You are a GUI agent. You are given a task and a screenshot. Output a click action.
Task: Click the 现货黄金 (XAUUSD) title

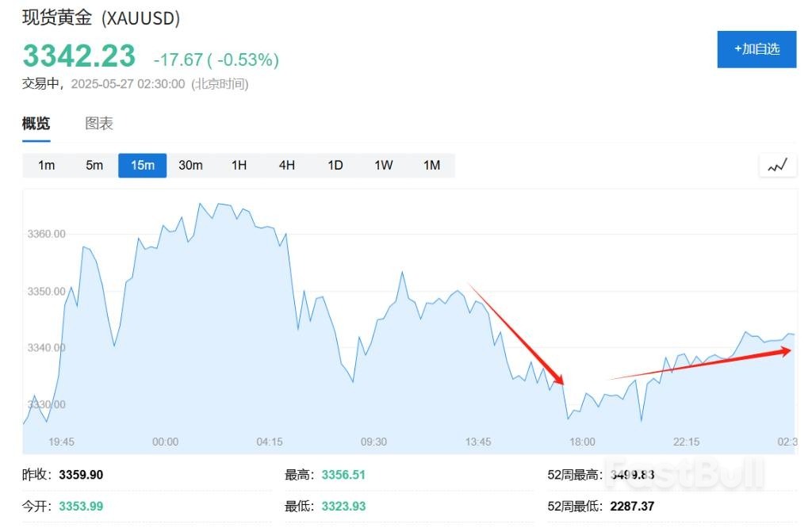point(101,17)
